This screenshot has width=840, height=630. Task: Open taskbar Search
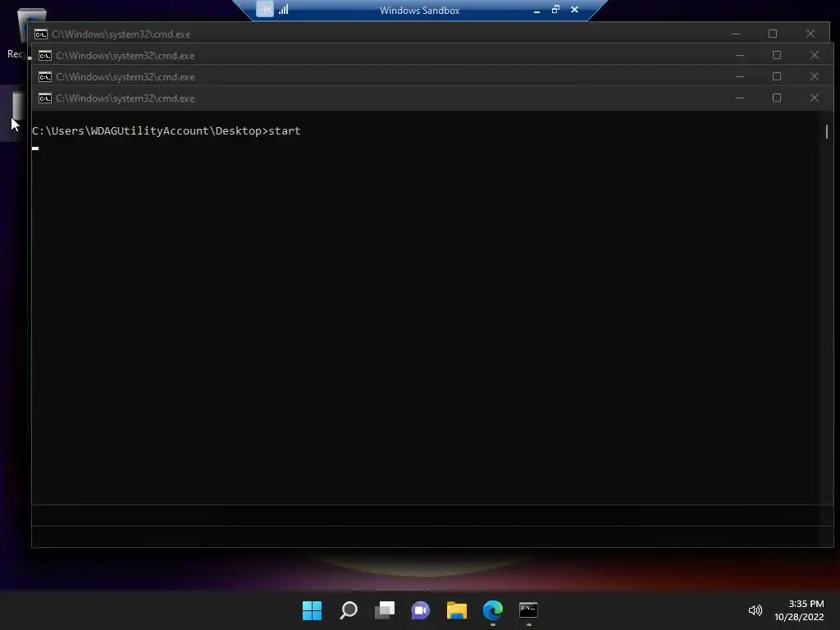pyautogui.click(x=349, y=610)
